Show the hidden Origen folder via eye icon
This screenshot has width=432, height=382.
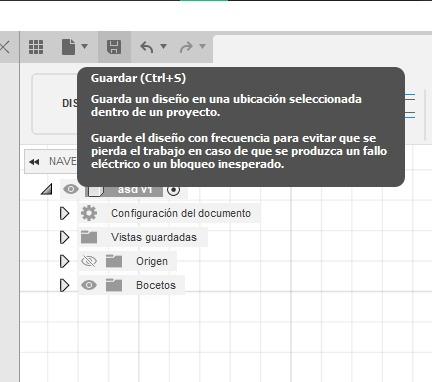(x=89, y=261)
